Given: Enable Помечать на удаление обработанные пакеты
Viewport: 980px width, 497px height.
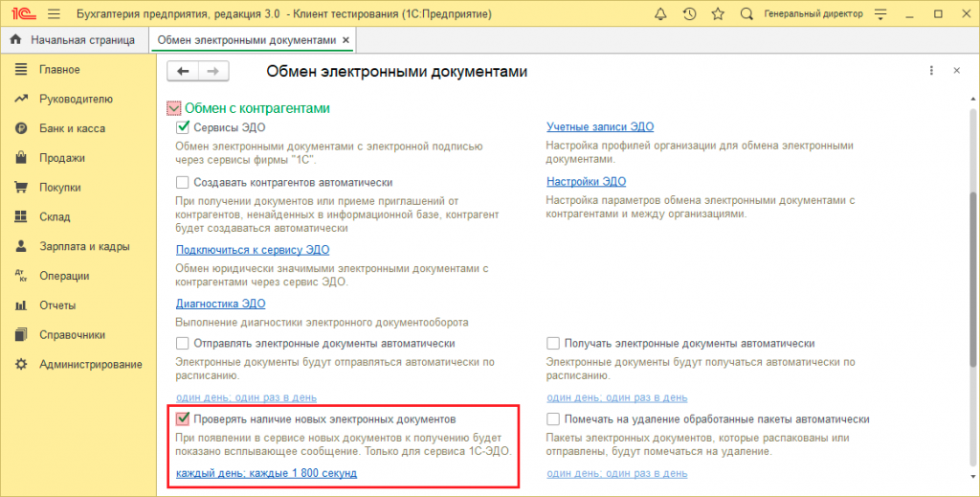Looking at the screenshot, I should (x=553, y=418).
